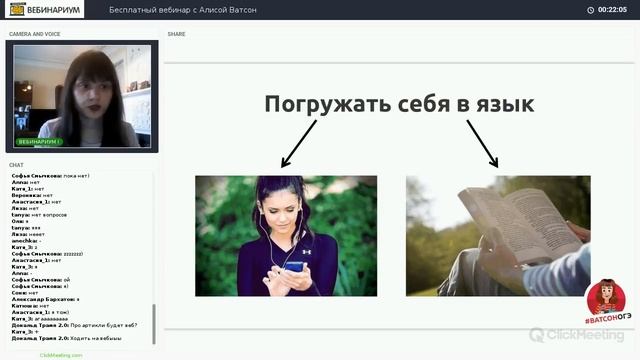
Task: Click chat message "Про артикли будет веб?"
Action: click(74, 325)
